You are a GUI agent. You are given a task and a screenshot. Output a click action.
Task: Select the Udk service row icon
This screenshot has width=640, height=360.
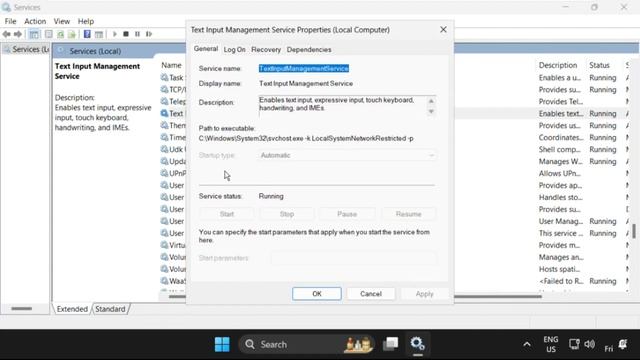click(164, 149)
